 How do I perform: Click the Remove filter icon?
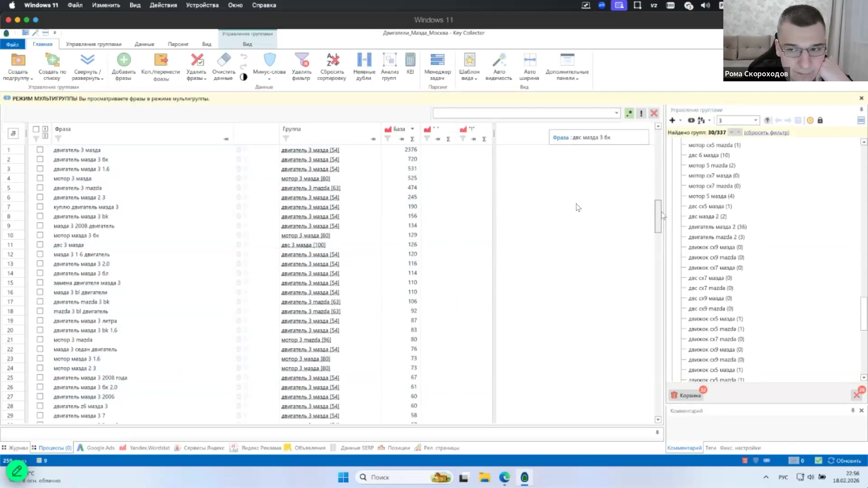(x=302, y=60)
